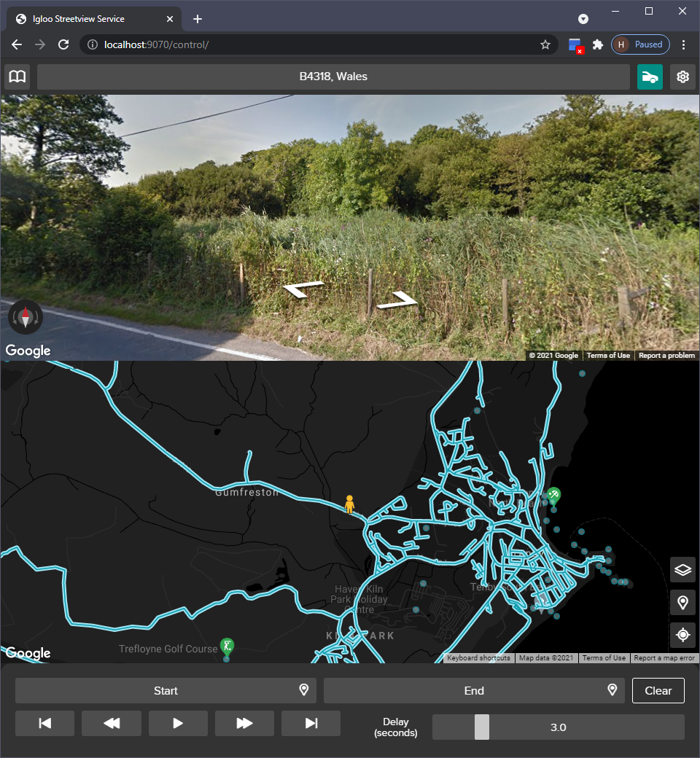The image size is (700, 758).
Task: Center map with the locate target button
Action: (682, 635)
